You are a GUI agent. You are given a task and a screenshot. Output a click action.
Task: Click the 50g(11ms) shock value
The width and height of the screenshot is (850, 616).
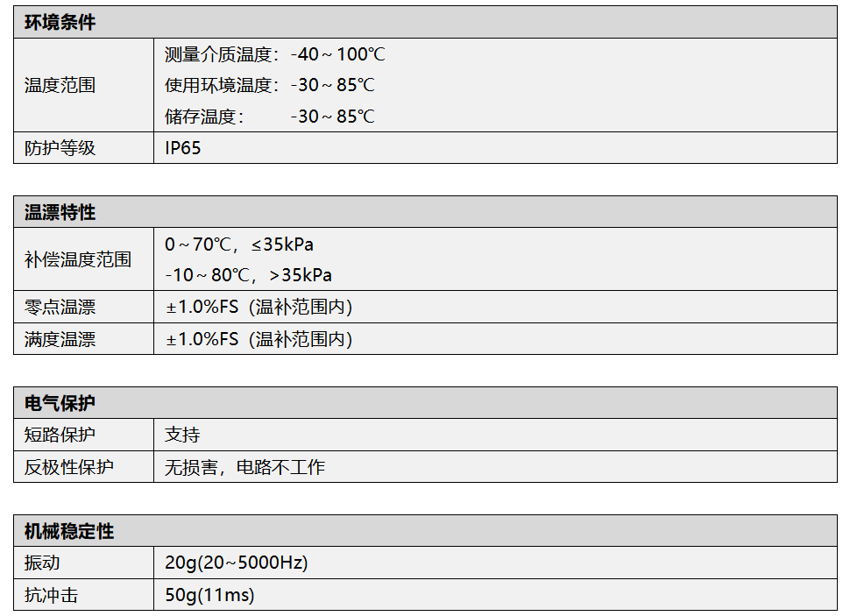click(x=209, y=595)
